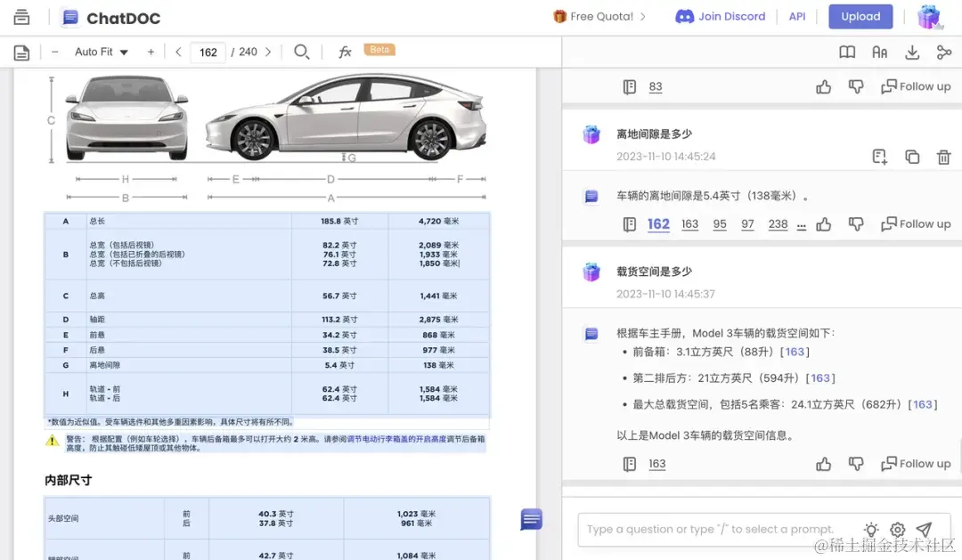Copy the answer using copy icon
Screen dimensions: 962x560
[x=912, y=156]
